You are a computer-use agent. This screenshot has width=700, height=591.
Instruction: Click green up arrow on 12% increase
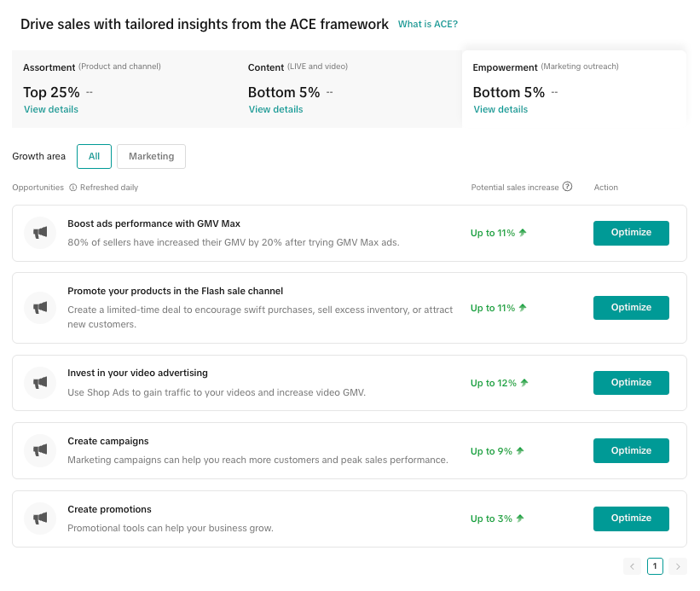524,383
